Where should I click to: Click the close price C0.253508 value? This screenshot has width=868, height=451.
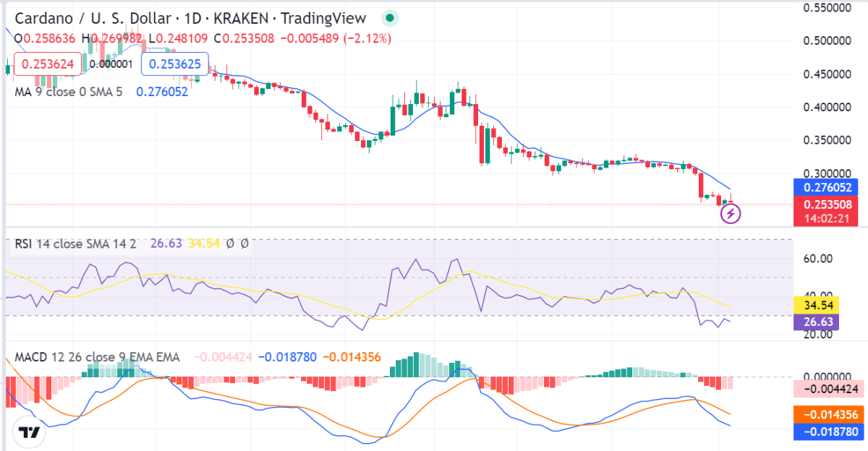coord(244,38)
